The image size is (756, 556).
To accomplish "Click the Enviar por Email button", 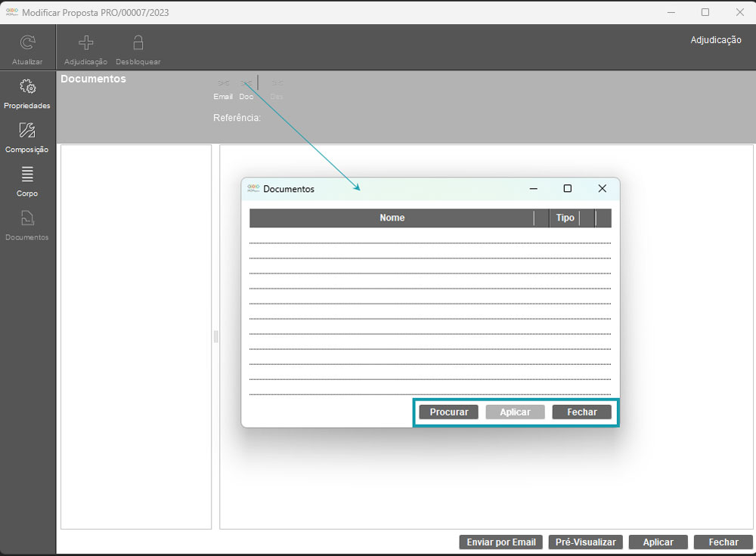I will 500,542.
